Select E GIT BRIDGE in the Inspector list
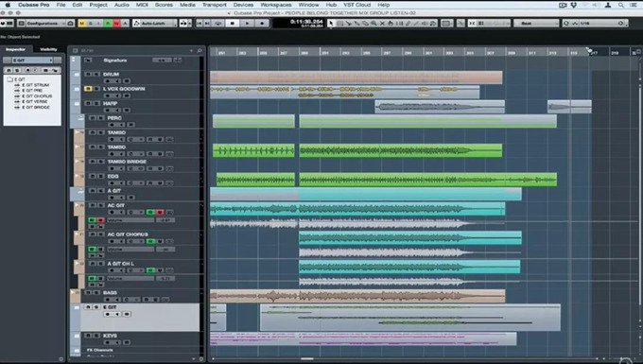Screen dimensions: 643x364 (36, 107)
